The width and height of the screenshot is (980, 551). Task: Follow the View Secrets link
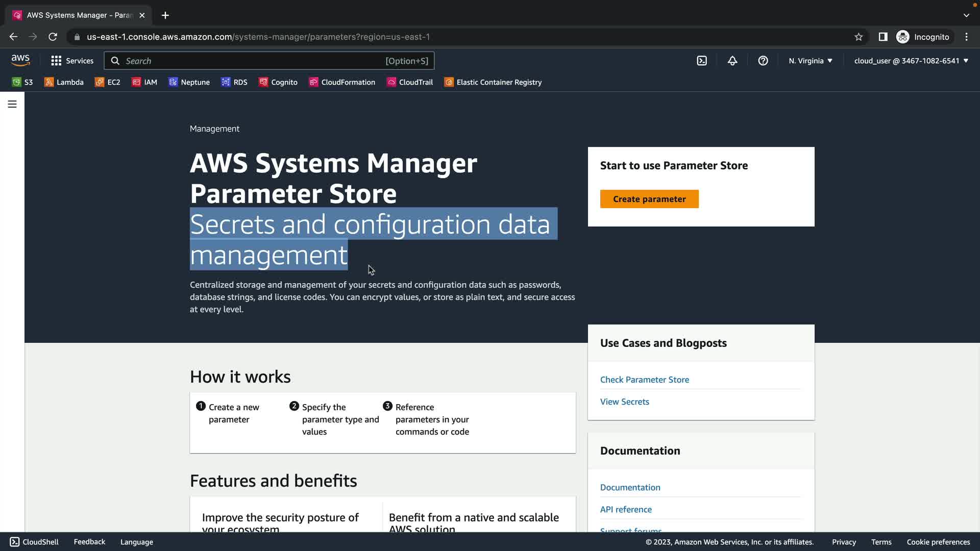pyautogui.click(x=625, y=402)
